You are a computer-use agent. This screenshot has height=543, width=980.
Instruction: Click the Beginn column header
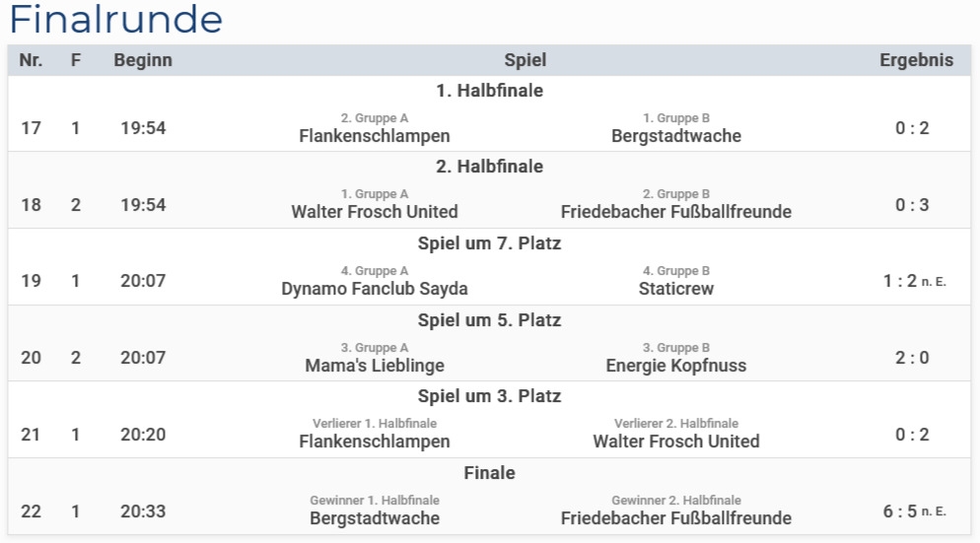coord(143,60)
